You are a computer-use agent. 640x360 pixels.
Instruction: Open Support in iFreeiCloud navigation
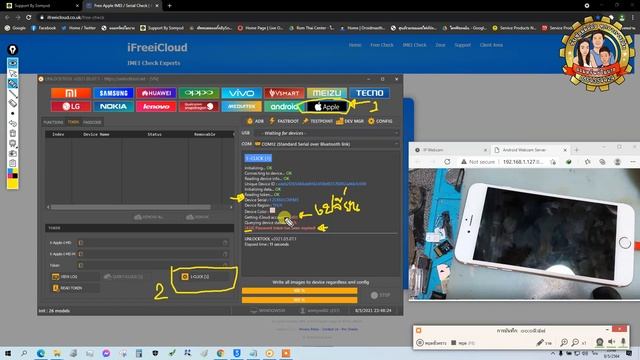(462, 45)
